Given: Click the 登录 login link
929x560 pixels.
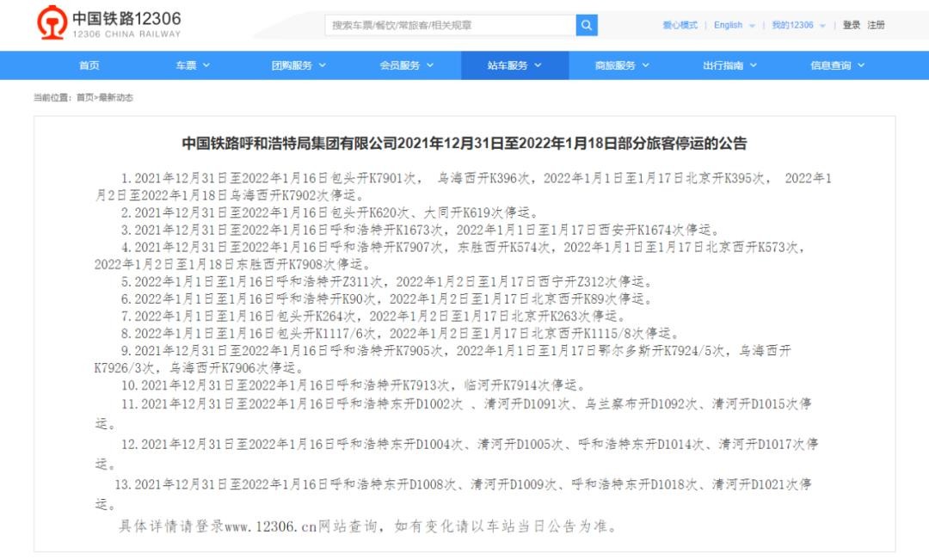Looking at the screenshot, I should click(x=852, y=25).
